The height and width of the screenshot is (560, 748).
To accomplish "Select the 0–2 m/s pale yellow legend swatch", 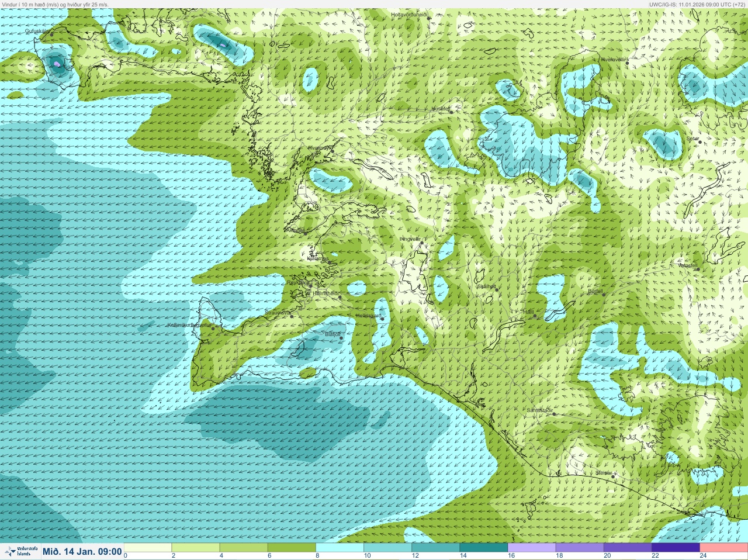I will pyautogui.click(x=148, y=547).
